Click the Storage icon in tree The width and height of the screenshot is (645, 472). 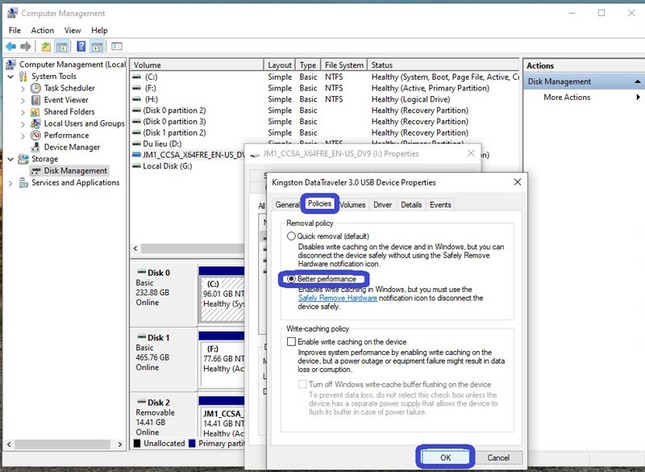click(23, 159)
